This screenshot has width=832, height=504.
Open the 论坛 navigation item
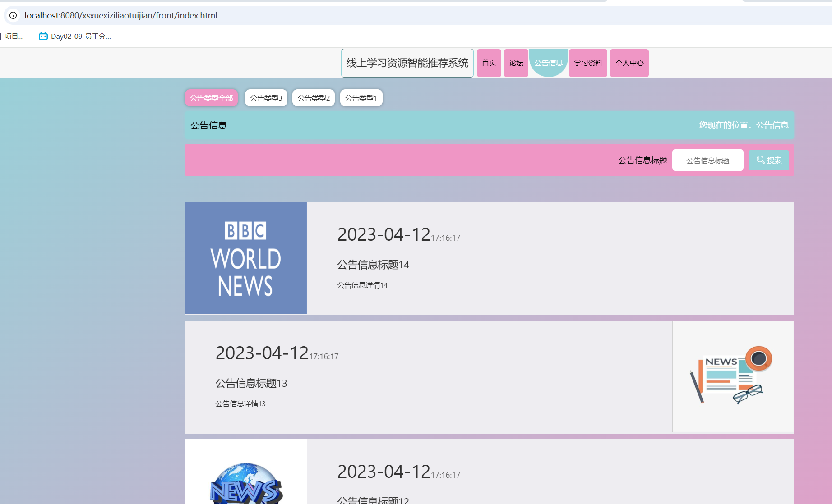516,63
